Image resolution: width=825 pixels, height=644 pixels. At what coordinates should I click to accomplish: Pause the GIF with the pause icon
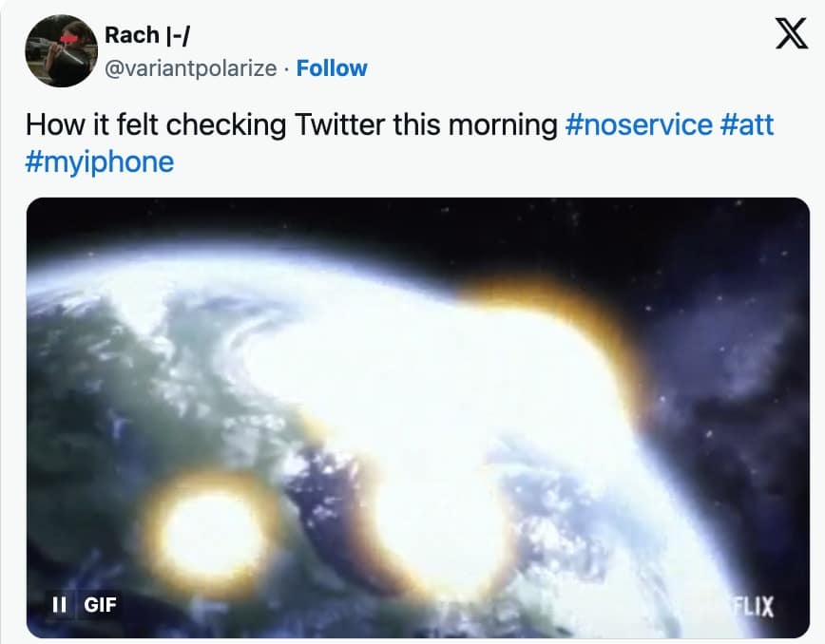[x=59, y=603]
